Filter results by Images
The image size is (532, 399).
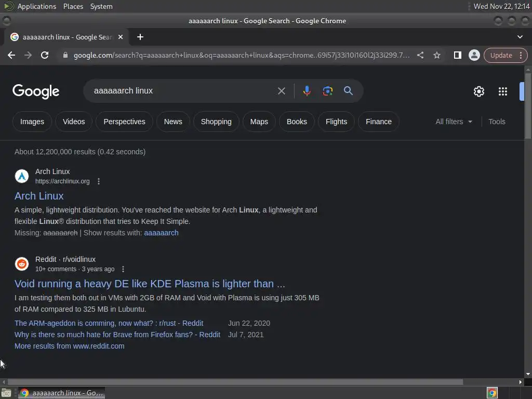pos(32,122)
